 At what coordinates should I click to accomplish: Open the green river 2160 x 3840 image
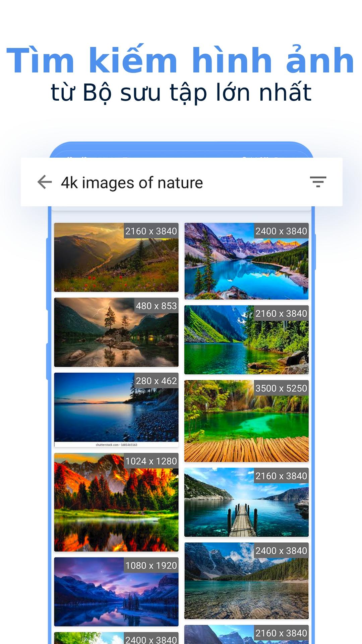tap(246, 340)
